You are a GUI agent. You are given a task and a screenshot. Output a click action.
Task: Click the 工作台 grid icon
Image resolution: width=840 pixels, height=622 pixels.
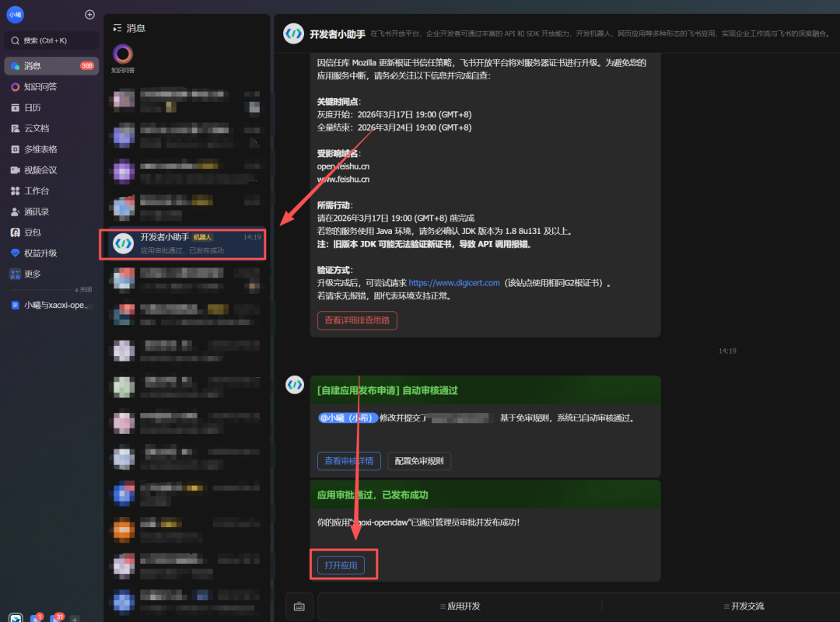point(15,190)
